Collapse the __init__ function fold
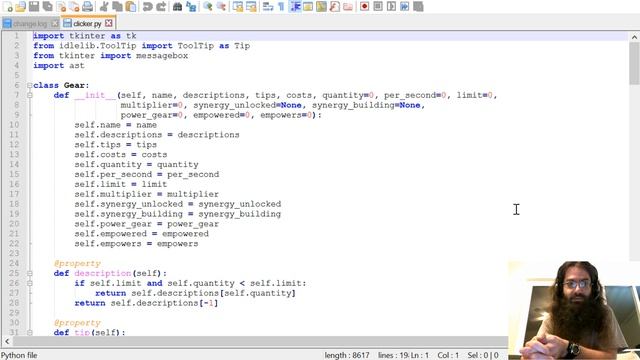The height and width of the screenshot is (360, 640). (29, 95)
